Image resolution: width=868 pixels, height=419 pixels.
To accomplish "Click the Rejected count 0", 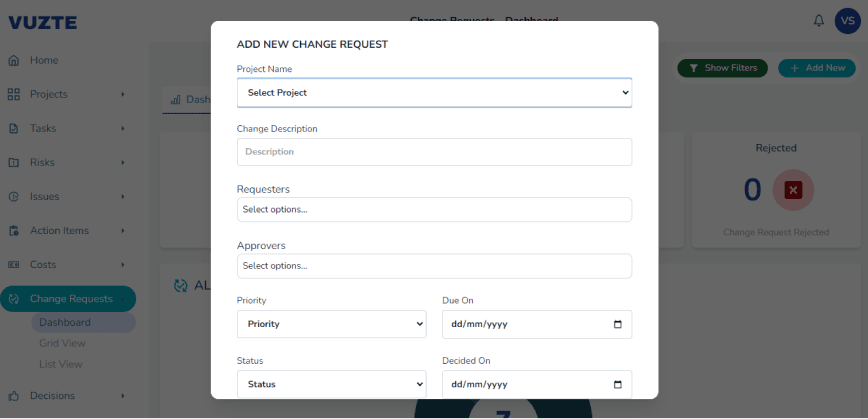I will 752,190.
